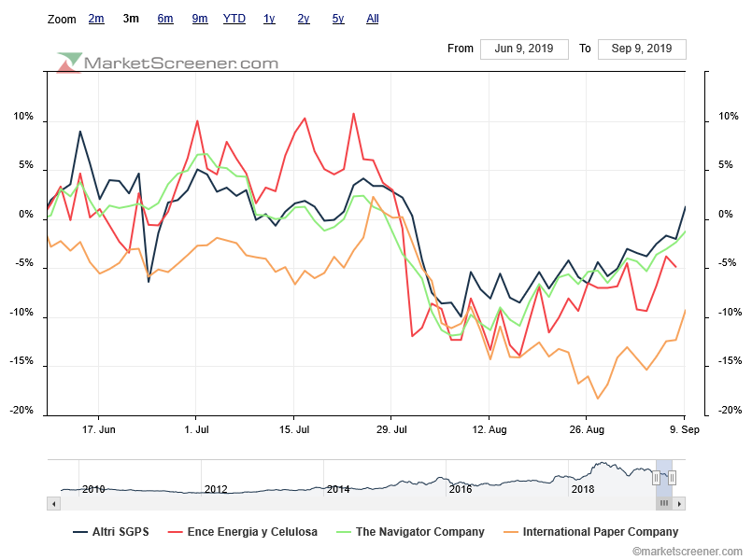Screen dimensions: 752x560
Task: Edit the From date field
Action: (524, 49)
